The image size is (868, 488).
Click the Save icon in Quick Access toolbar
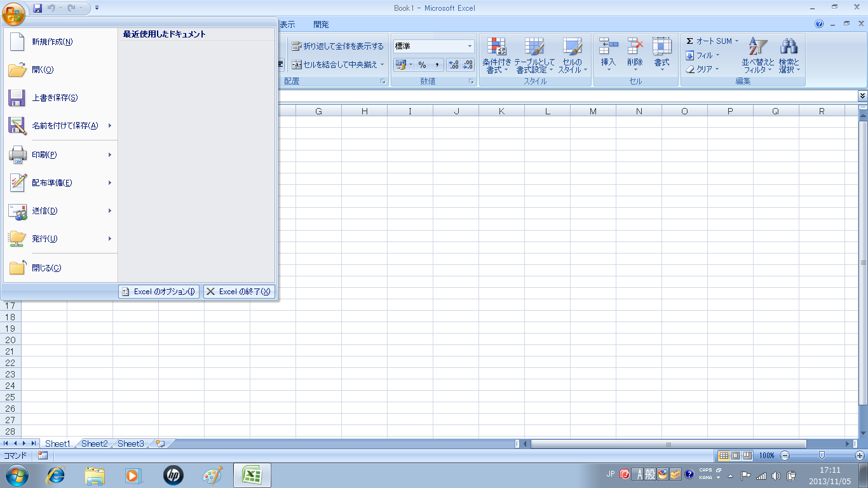[37, 8]
